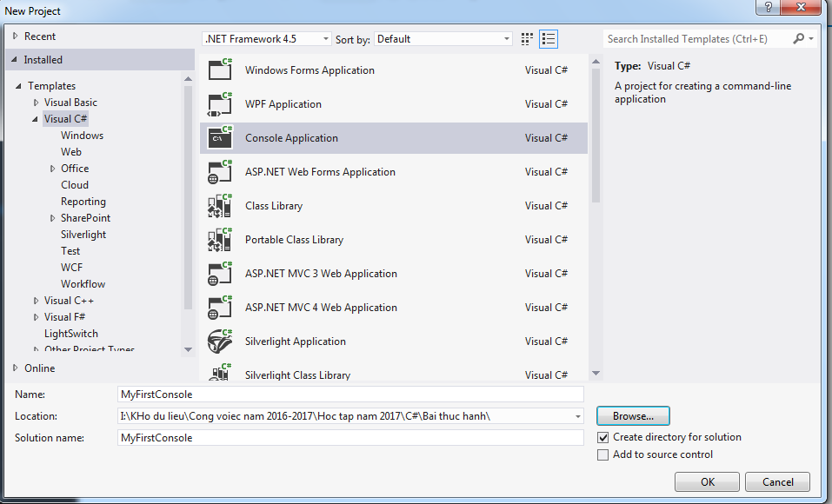Choose the ASP.NET Web Forms Application icon

[x=220, y=172]
